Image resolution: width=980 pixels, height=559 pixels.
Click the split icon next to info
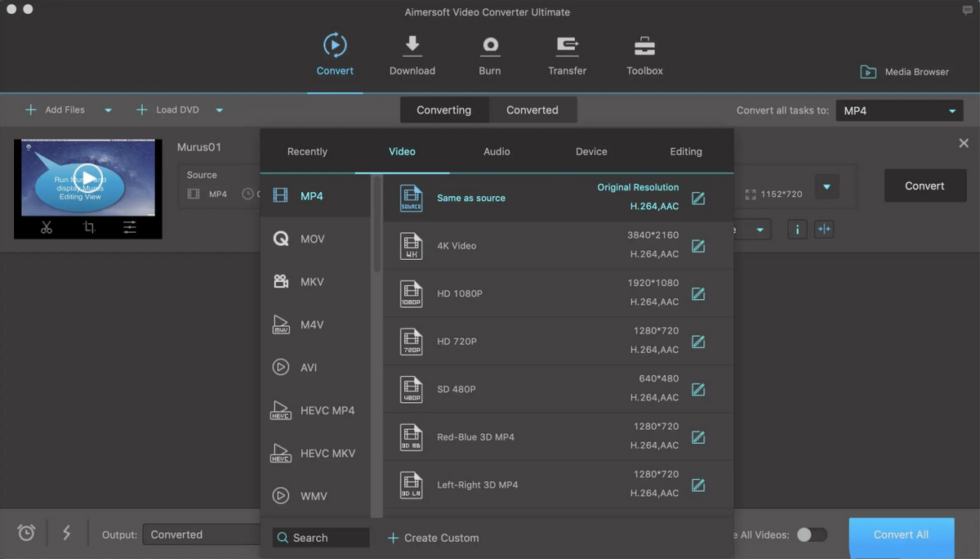coord(824,230)
